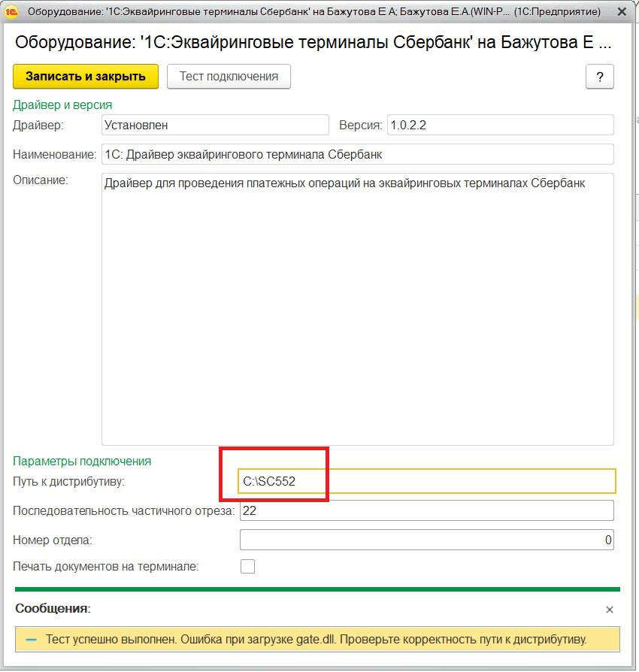Click the 'Последовательность частичного отреза' field
The height and width of the screenshot is (672, 639).
[x=427, y=510]
